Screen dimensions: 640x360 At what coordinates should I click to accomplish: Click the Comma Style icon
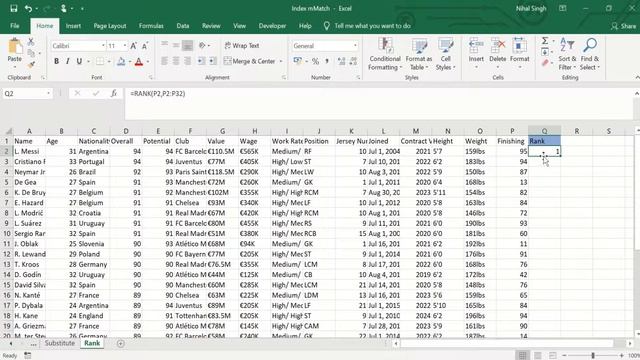click(327, 61)
